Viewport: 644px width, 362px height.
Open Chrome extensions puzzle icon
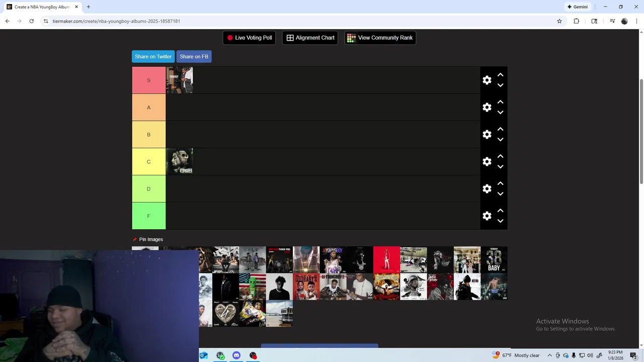point(576,21)
